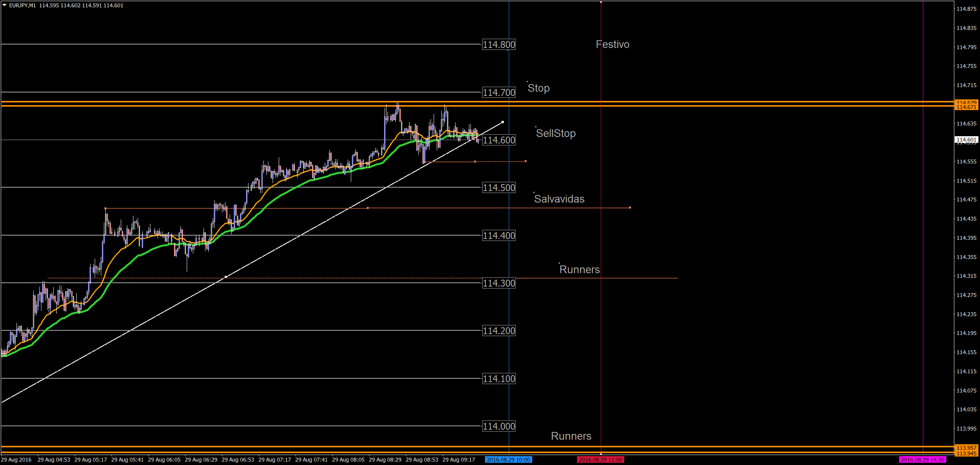This screenshot has height=465, width=980.
Task: Click the trendline's middle anchor point near 114.300
Action: point(226,277)
